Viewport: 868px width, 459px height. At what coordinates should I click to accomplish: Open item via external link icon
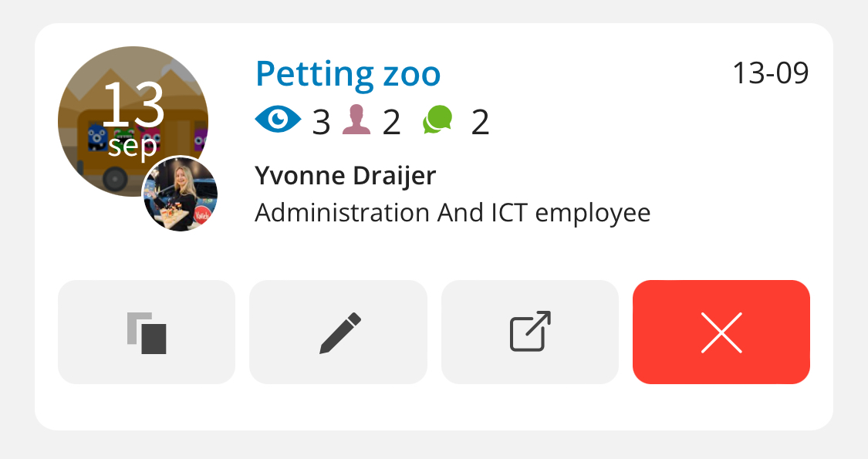(530, 332)
